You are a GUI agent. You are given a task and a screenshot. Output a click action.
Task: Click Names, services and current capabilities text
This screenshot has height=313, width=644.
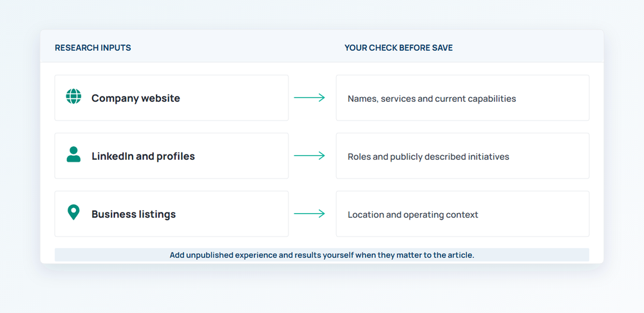point(431,99)
